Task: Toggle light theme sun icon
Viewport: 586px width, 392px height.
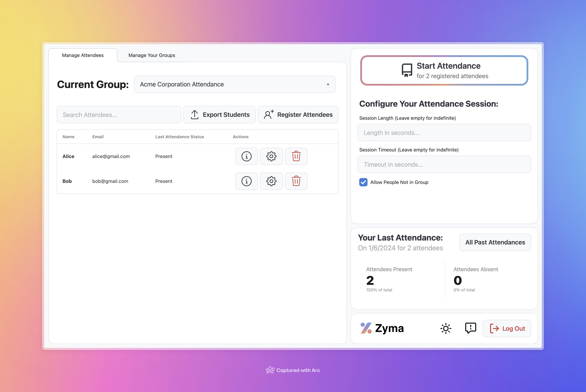Action: tap(446, 328)
